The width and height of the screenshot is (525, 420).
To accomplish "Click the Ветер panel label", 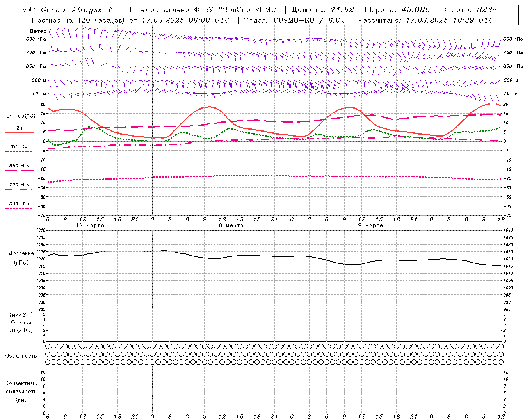I will [x=38, y=31].
